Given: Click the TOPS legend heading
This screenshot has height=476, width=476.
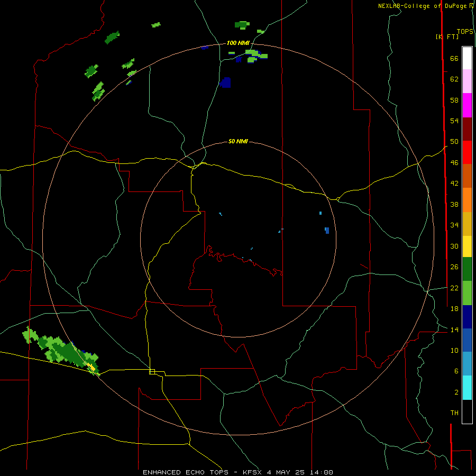Looking at the screenshot, I should click(x=465, y=32).
